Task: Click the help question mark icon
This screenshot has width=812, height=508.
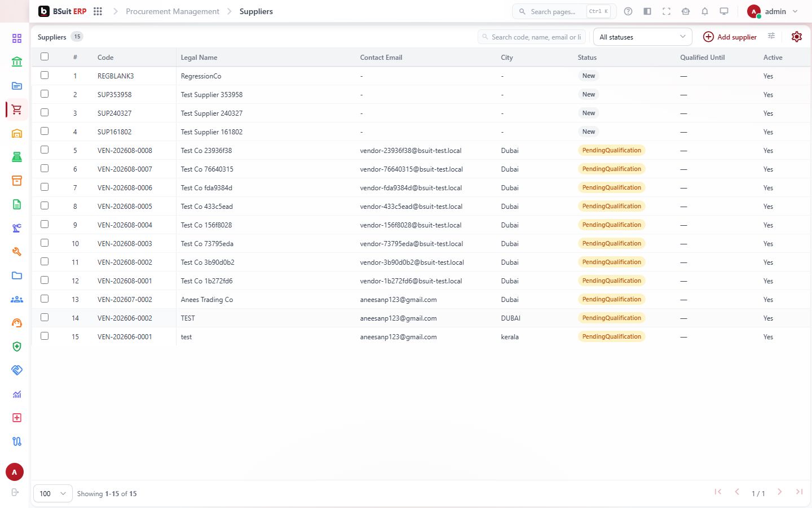Action: 628,11
